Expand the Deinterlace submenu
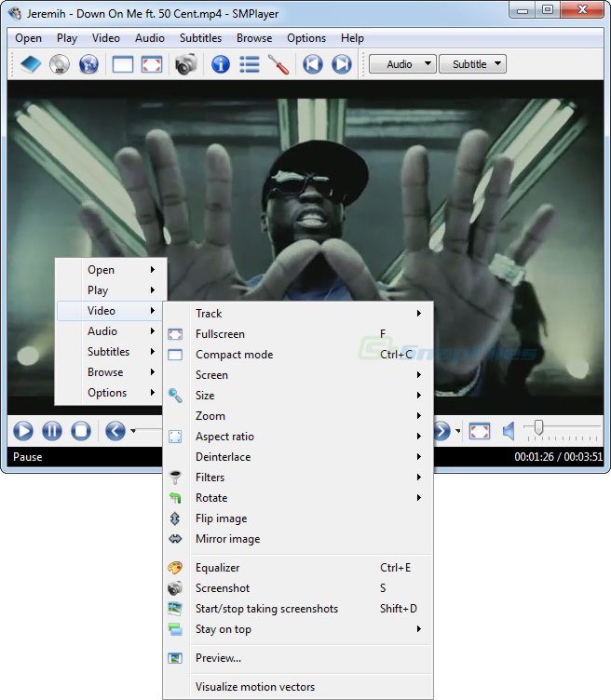Screen dimensions: 611x700 298,457
